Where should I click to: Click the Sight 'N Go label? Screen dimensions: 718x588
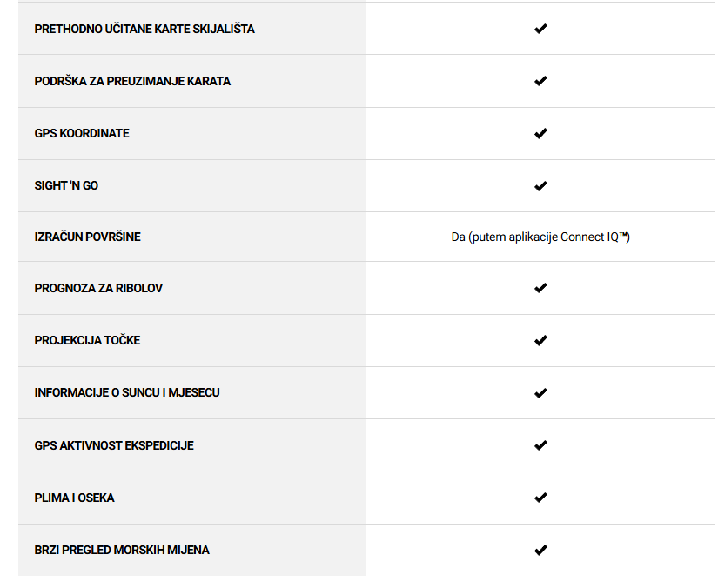click(66, 186)
